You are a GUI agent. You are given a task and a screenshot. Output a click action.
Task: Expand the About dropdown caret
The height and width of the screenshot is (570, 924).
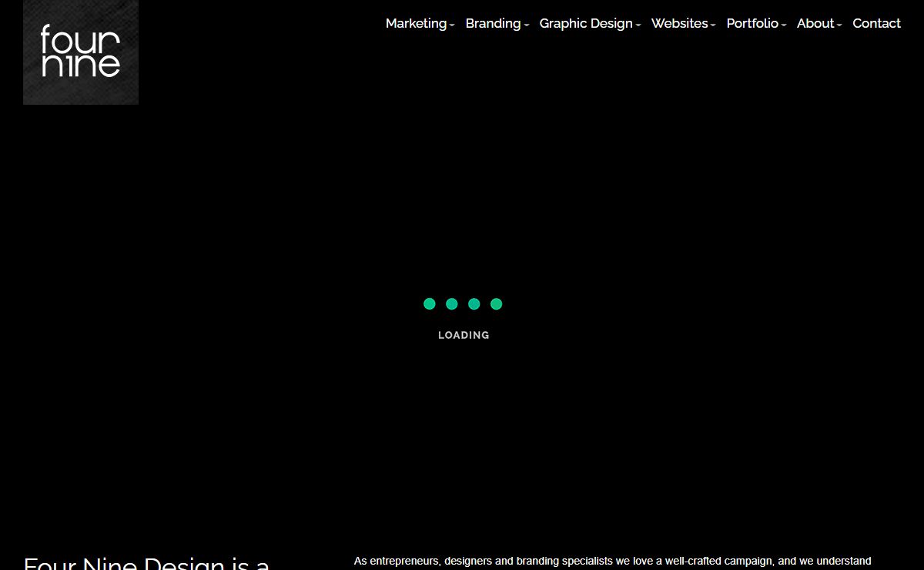point(839,25)
